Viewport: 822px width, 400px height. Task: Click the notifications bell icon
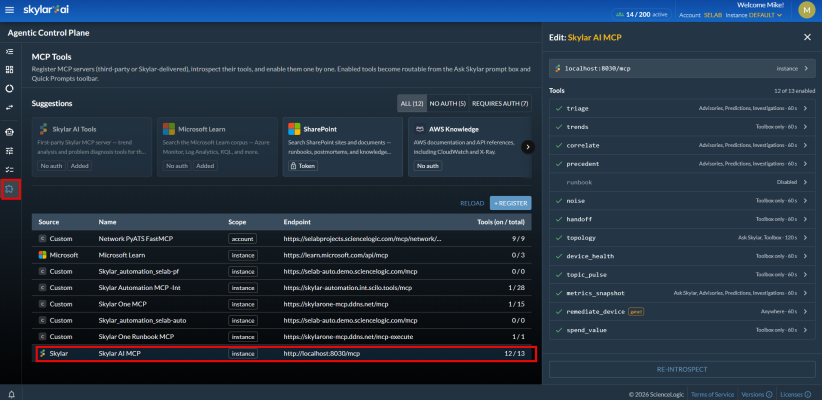pyautogui.click(x=12, y=394)
